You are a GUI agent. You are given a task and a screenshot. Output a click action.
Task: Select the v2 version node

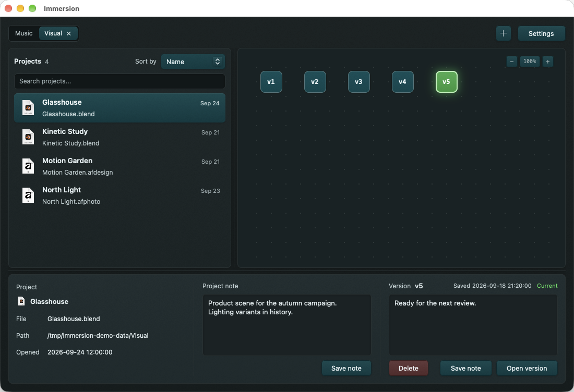click(x=315, y=82)
